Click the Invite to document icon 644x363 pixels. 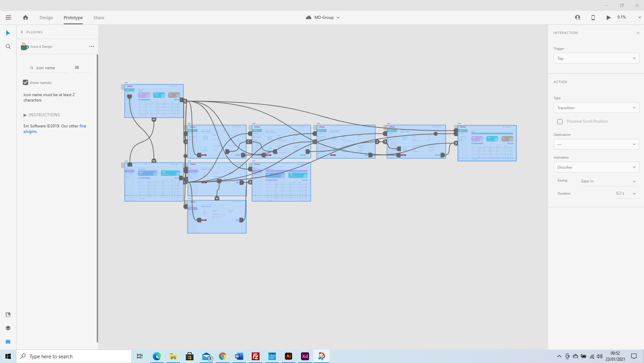pos(577,17)
